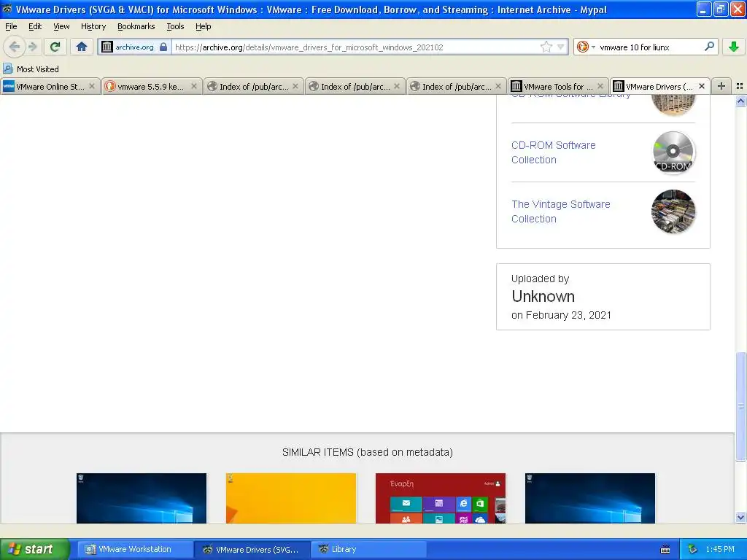Close the VMware Tools for tab

(x=600, y=86)
